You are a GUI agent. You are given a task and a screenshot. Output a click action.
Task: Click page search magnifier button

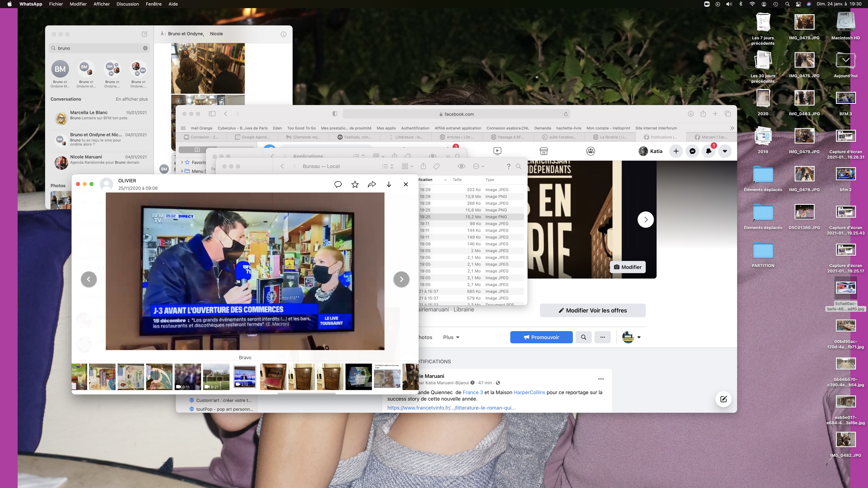click(x=584, y=337)
